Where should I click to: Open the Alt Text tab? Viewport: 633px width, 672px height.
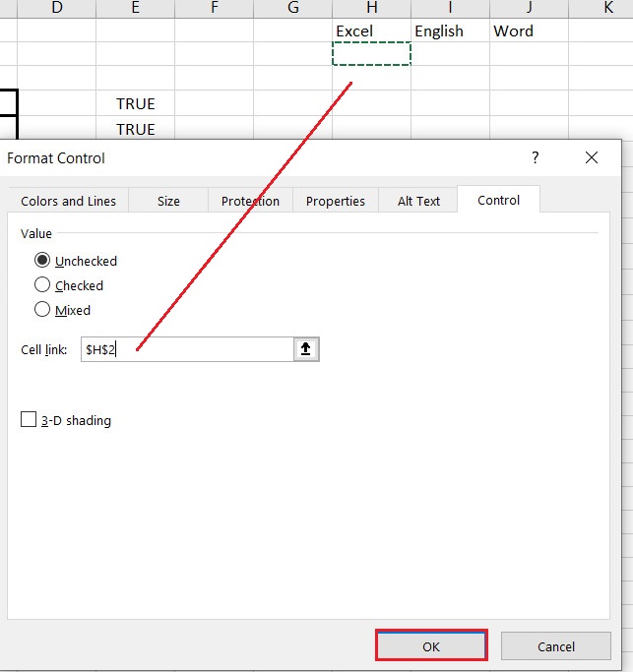[418, 201]
